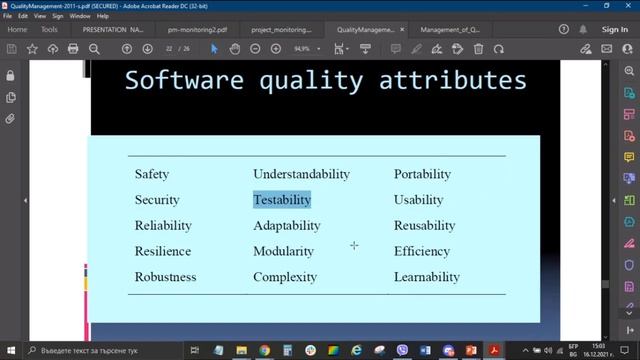The width and height of the screenshot is (640, 360).
Task: Open the Management_of_Q... tab
Action: 450,29
